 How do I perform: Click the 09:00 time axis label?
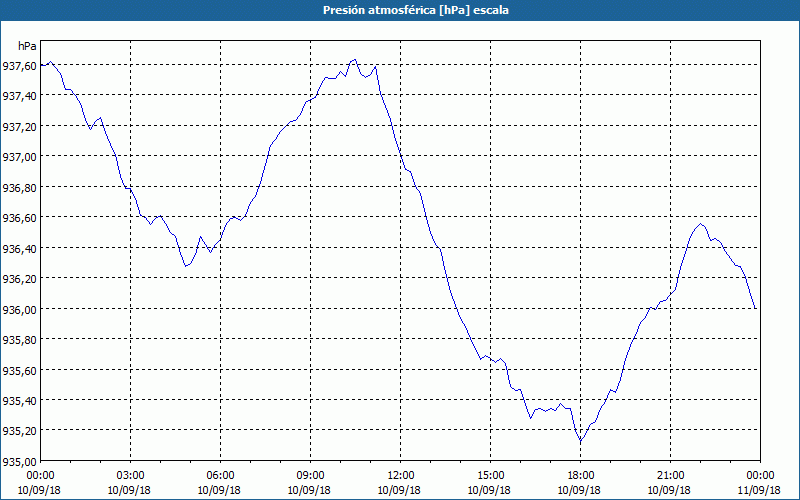(310, 476)
